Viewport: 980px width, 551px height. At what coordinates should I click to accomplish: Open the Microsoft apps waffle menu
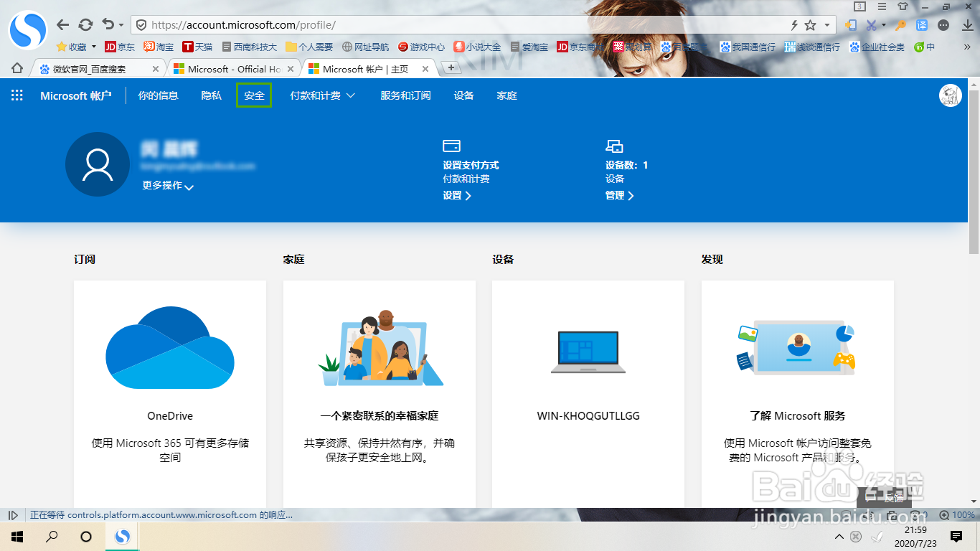point(17,95)
